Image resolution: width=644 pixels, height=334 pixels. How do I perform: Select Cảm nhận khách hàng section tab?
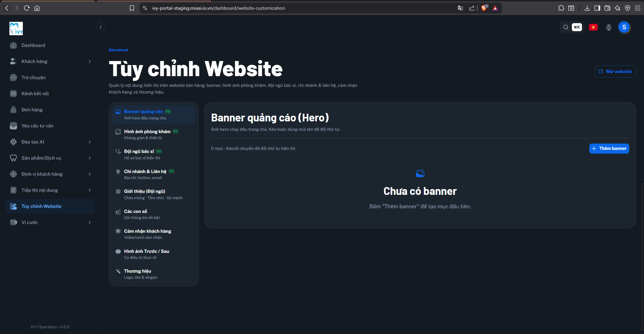[154, 234]
